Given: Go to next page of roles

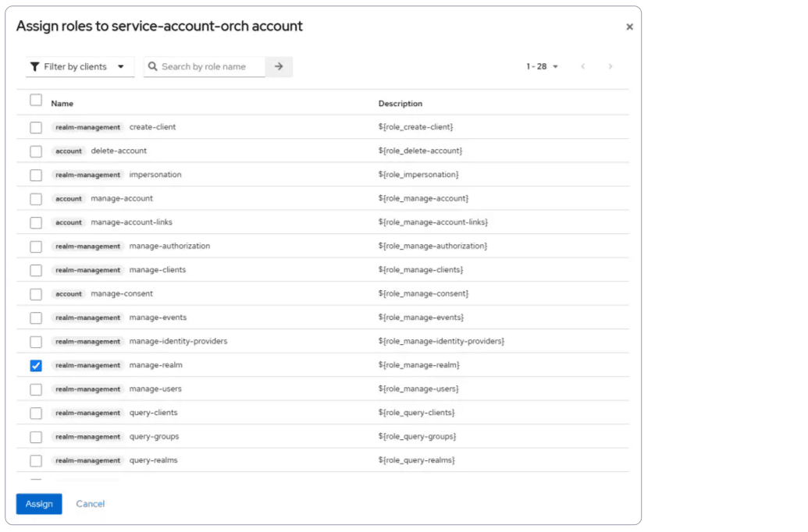Looking at the screenshot, I should [610, 67].
